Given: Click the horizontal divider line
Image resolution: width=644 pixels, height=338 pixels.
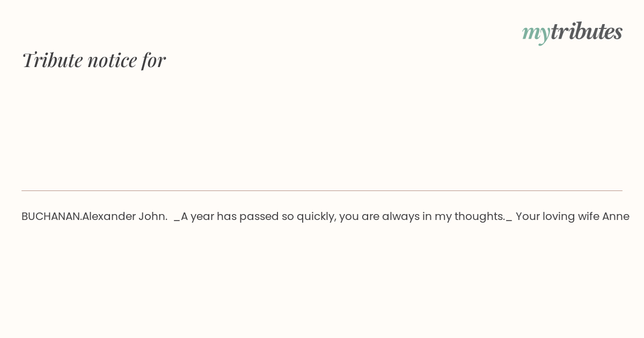Looking at the screenshot, I should coord(322,190).
